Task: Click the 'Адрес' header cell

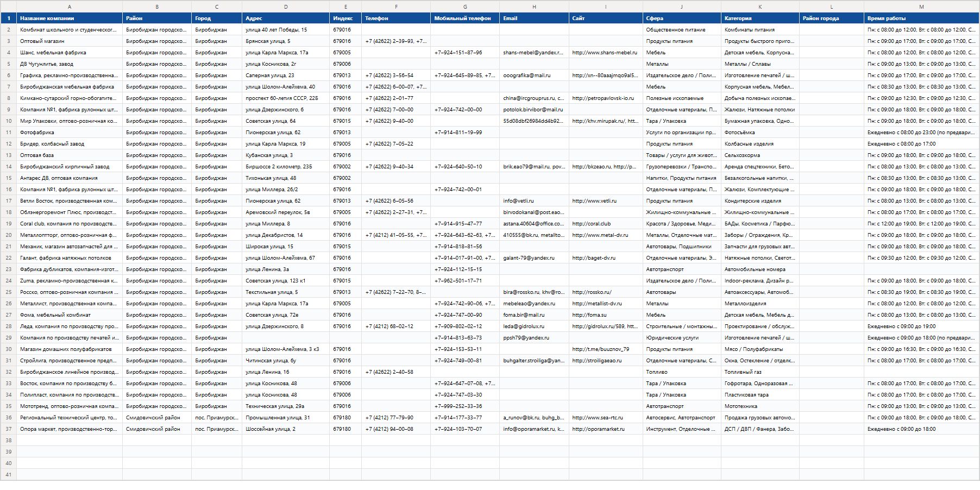Action: 286,18
